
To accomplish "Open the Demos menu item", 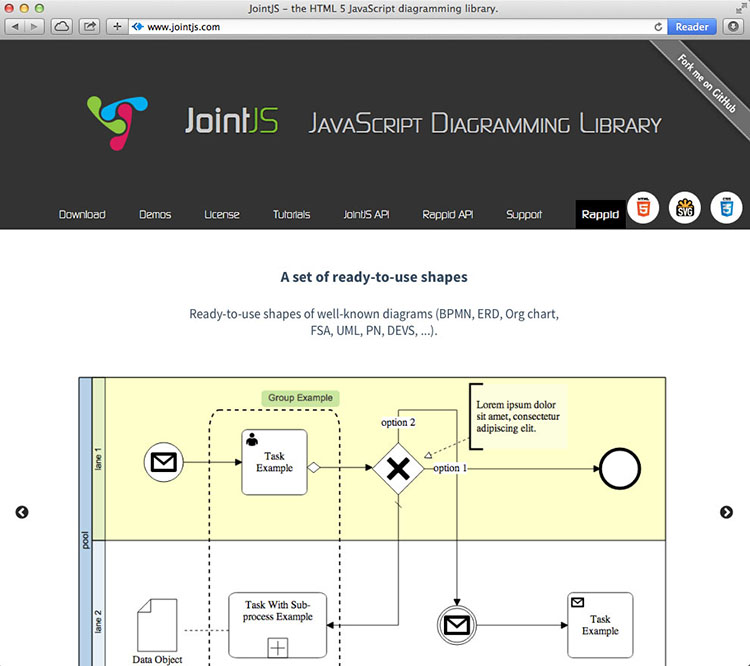I will pyautogui.click(x=155, y=214).
